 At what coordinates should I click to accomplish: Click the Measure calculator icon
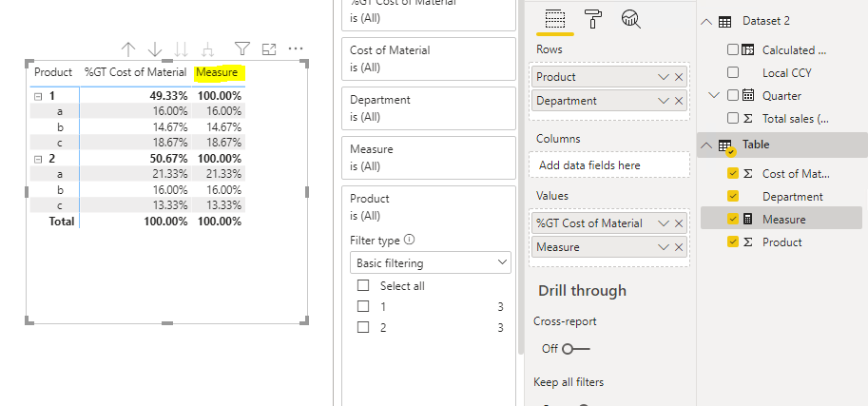click(748, 220)
